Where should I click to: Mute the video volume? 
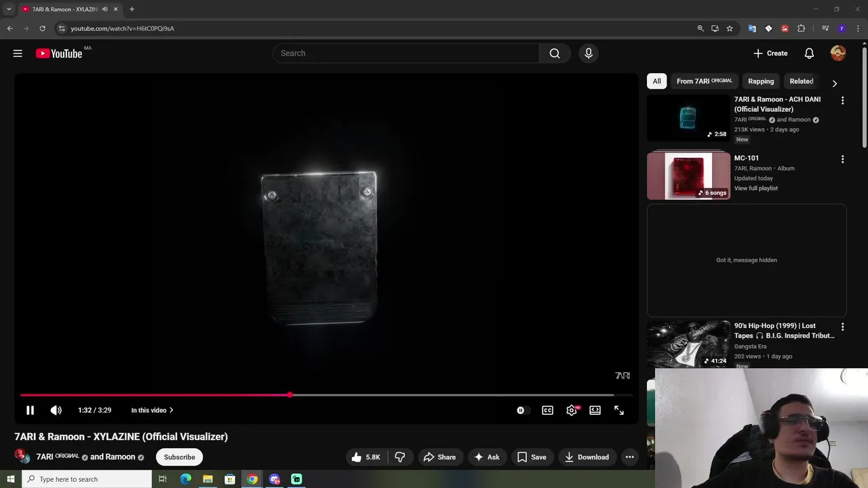[56, 410]
